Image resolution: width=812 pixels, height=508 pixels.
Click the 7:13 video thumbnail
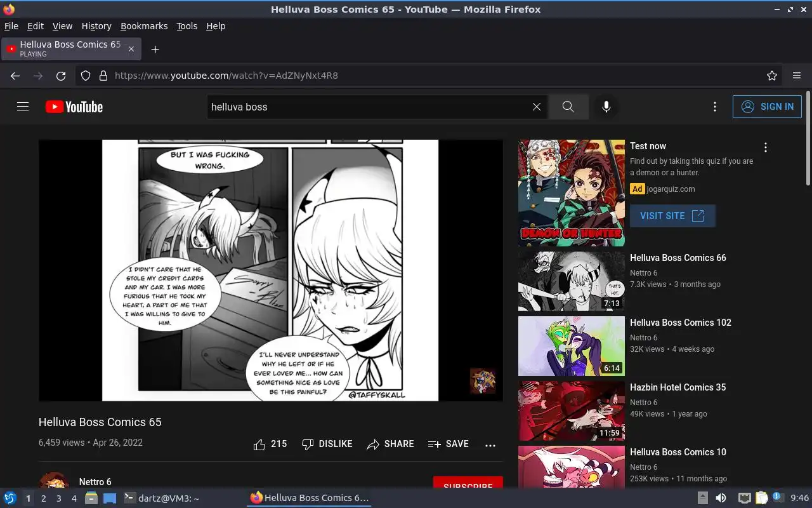(x=572, y=281)
